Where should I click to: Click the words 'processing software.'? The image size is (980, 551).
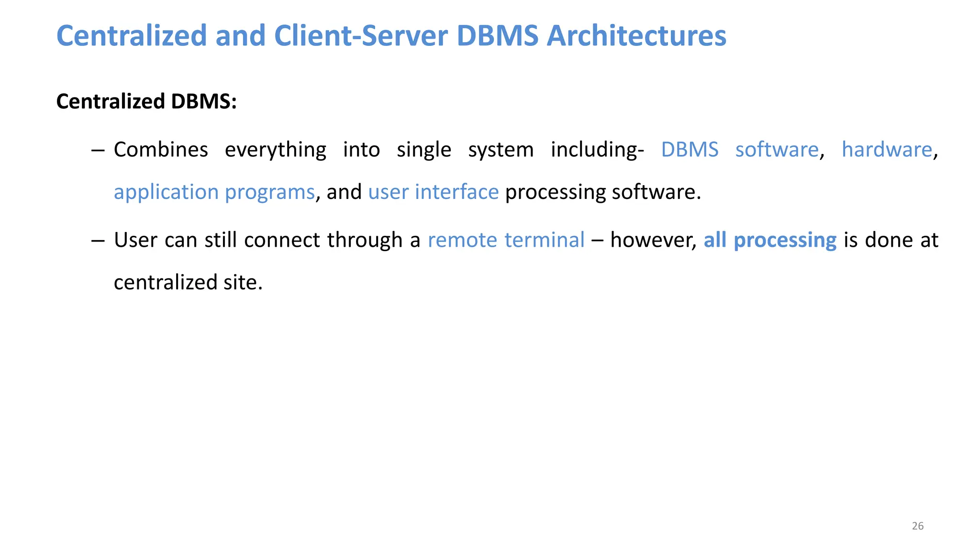coord(603,192)
